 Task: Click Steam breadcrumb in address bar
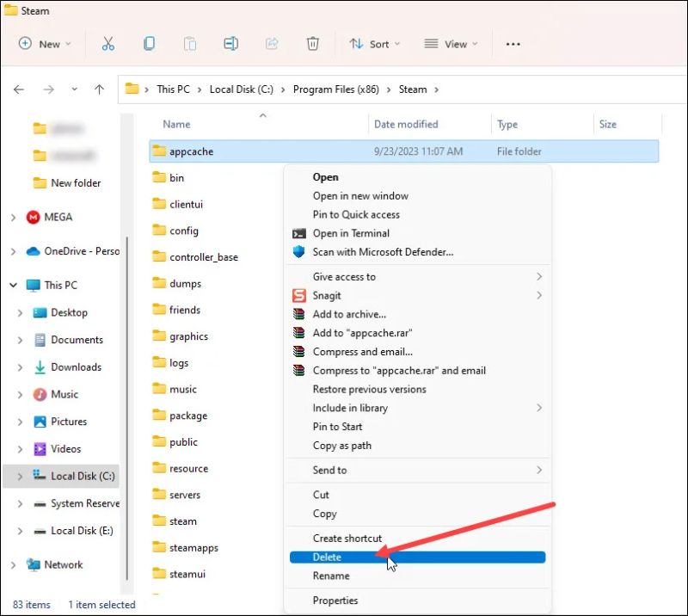pos(413,89)
